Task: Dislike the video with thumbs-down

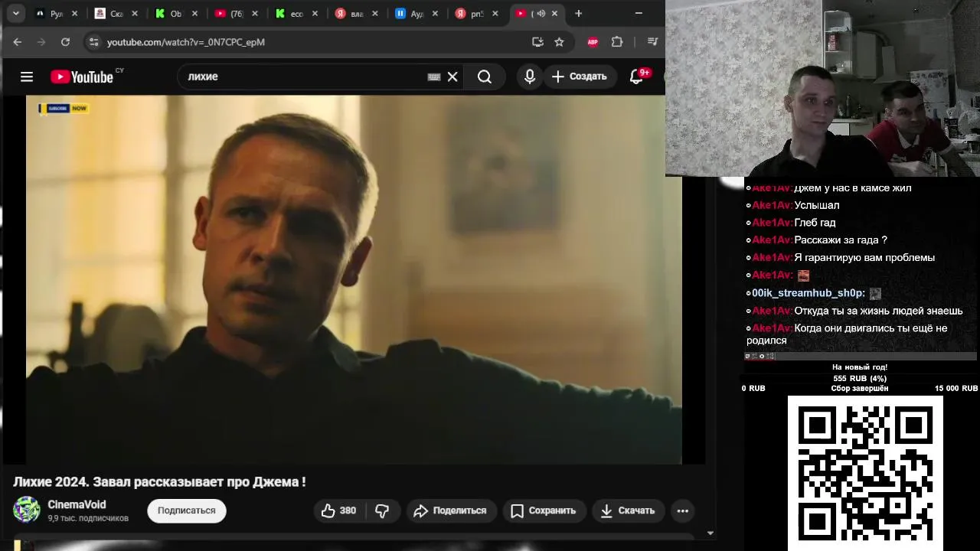Action: click(382, 510)
